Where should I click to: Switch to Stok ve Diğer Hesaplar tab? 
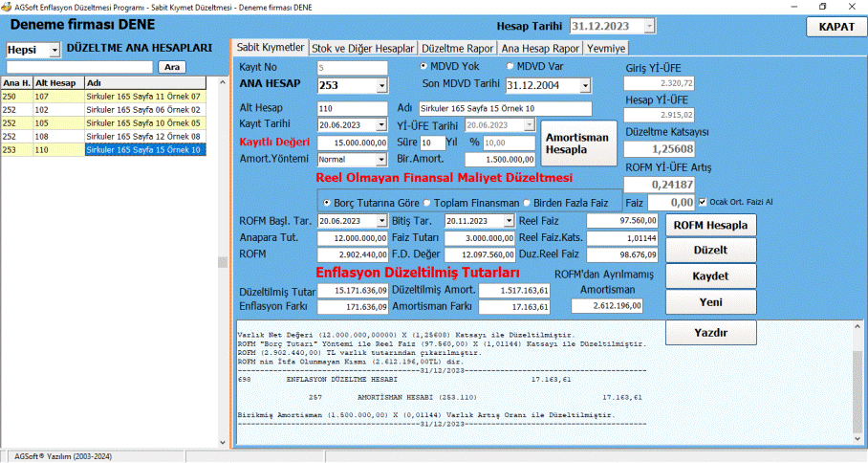[x=363, y=47]
